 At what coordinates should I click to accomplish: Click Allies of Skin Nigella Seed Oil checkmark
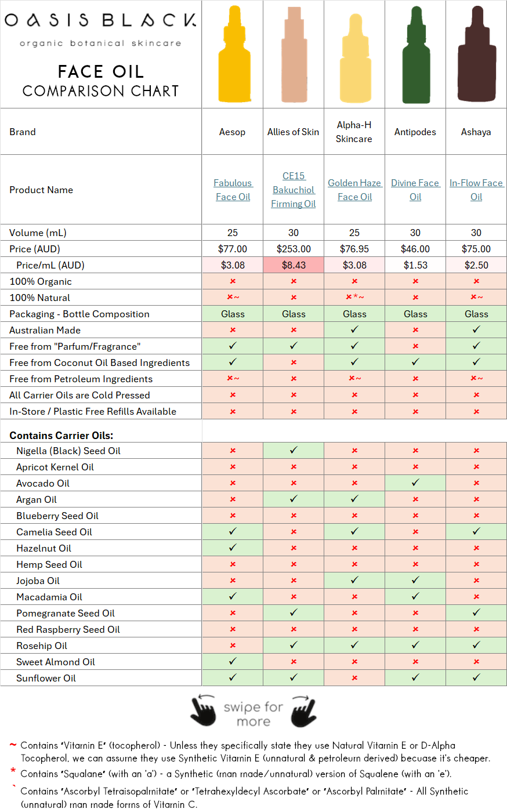[x=294, y=450]
